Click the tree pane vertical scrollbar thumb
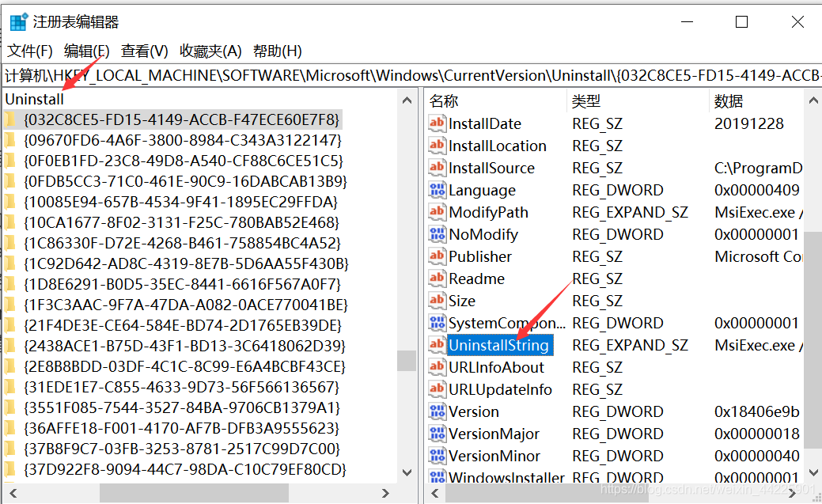822x504 pixels. [407, 360]
